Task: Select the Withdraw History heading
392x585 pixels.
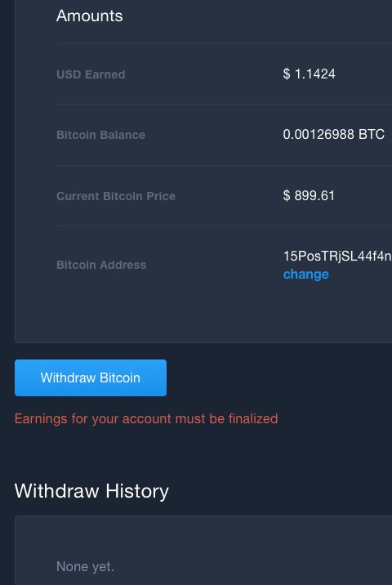Action: click(x=91, y=490)
